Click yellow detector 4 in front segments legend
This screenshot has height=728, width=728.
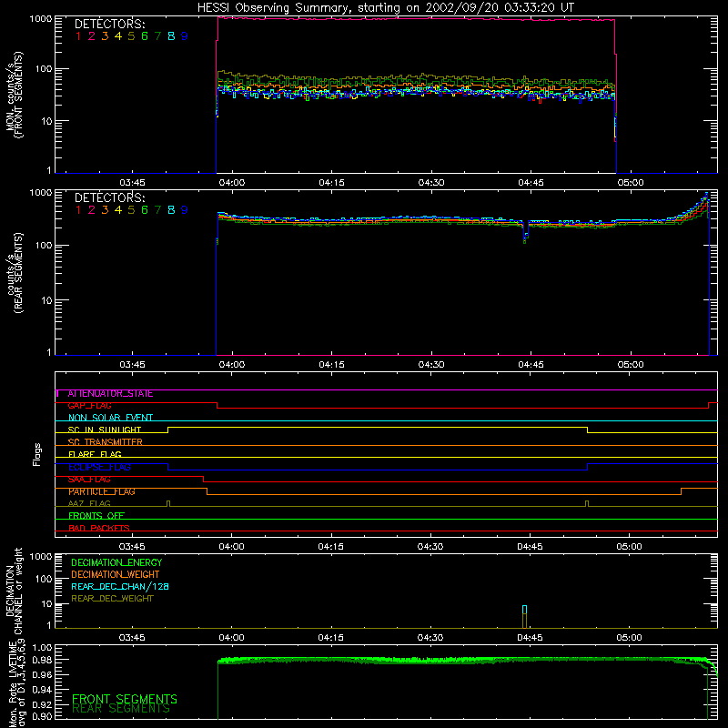pyautogui.click(x=118, y=36)
